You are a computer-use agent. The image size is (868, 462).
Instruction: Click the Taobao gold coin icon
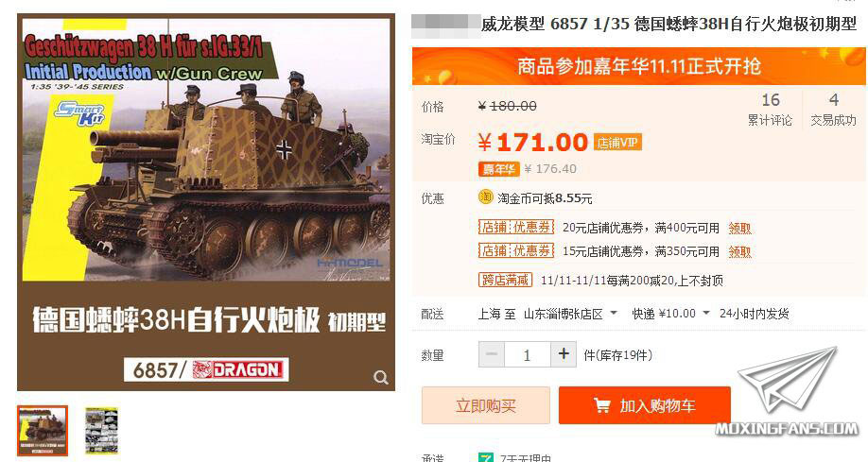point(485,197)
